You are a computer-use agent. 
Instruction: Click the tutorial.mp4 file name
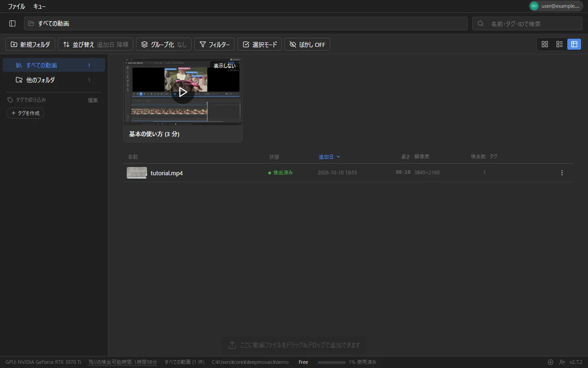pyautogui.click(x=167, y=173)
